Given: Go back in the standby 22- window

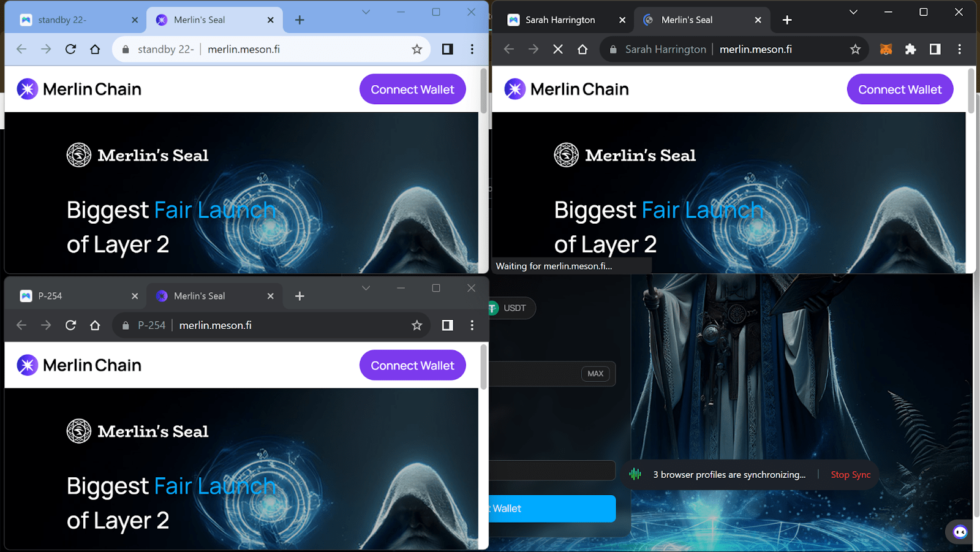Looking at the screenshot, I should pos(21,49).
